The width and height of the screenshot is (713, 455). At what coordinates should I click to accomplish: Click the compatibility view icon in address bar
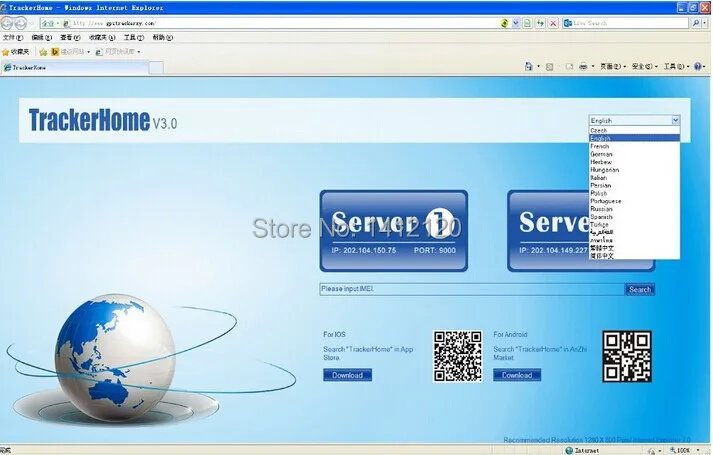tap(527, 23)
